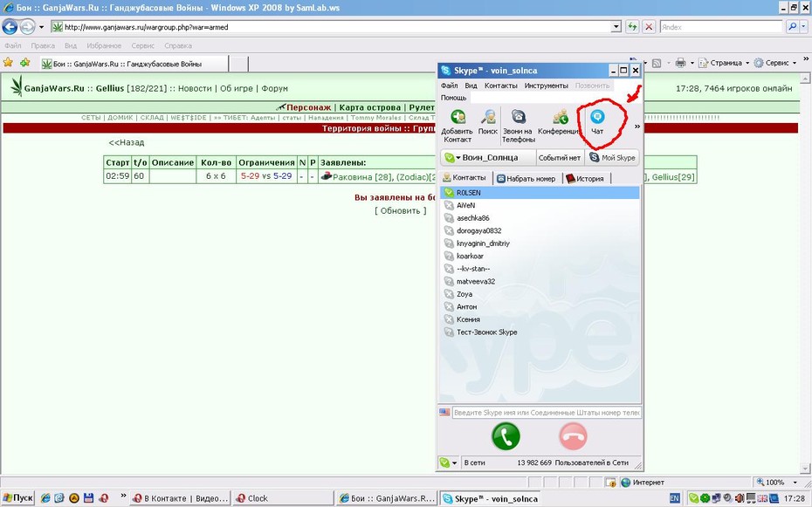Click the EN language indicator in the tray

674,498
